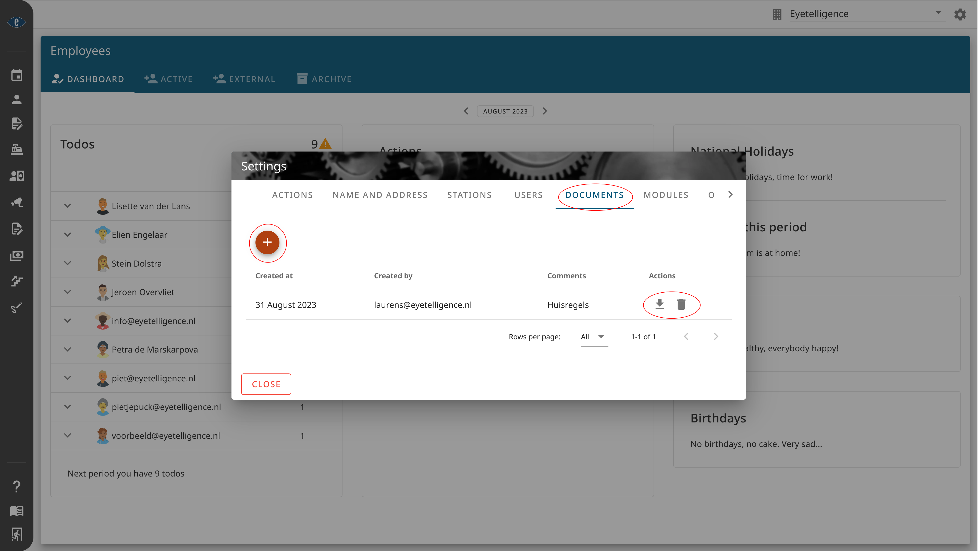Image resolution: width=980 pixels, height=551 pixels.
Task: Click the AUGUST 2023 period button
Action: (x=505, y=111)
